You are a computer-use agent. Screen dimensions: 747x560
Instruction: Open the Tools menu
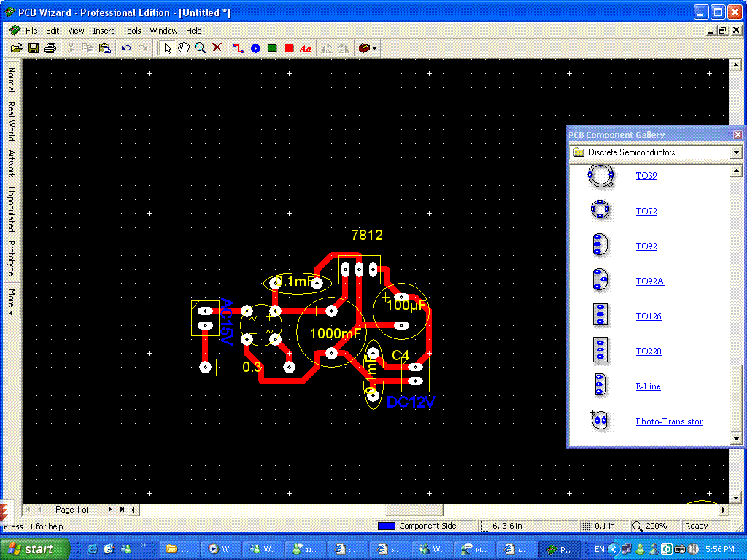pos(131,31)
